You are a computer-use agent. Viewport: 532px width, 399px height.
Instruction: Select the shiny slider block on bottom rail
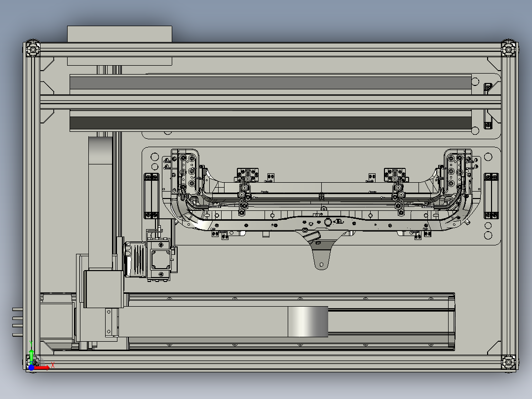pos(308,321)
